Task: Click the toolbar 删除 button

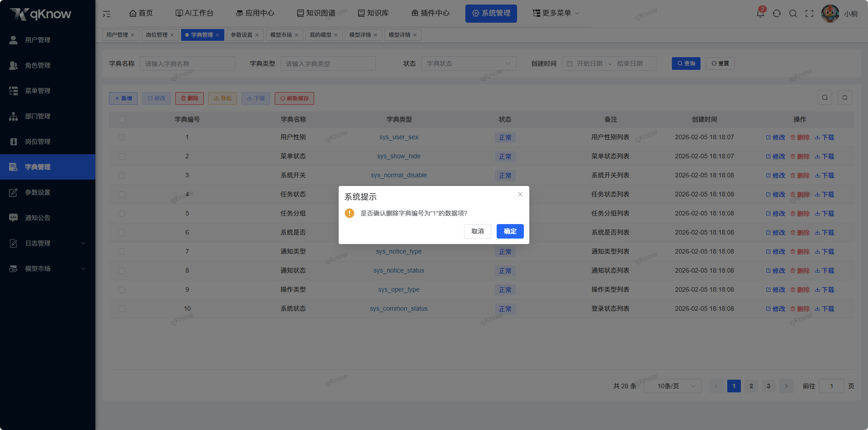Action: tap(189, 98)
